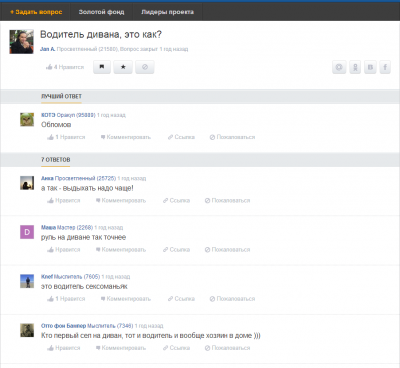Report 'Кто первый сел на диван' answer
400x368 pixels.
click(x=227, y=348)
